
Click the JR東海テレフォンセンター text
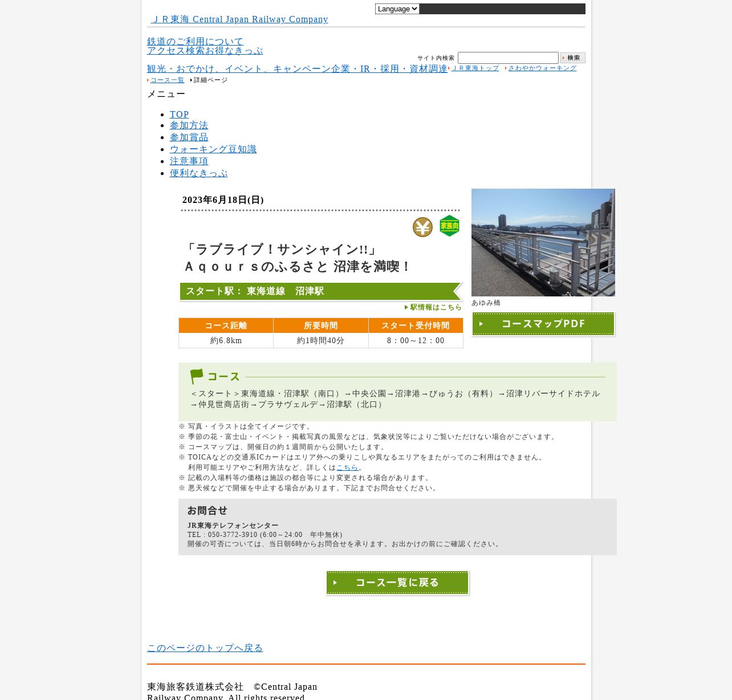[233, 526]
